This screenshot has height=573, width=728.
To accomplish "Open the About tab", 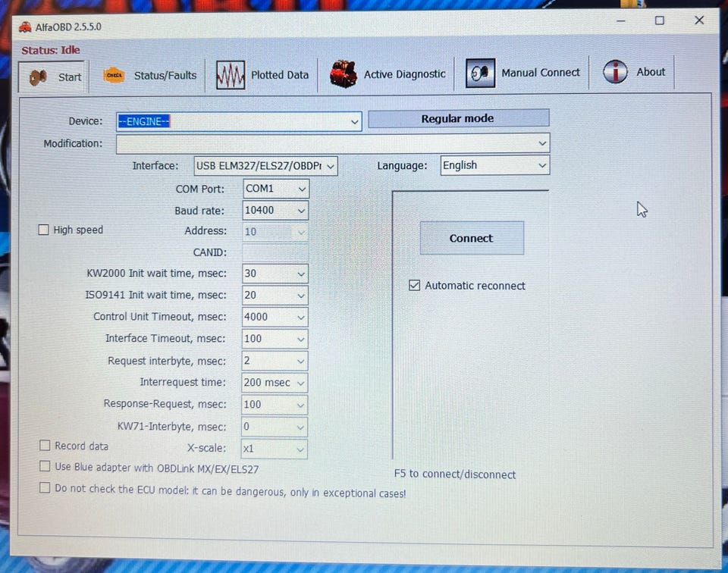I will (x=633, y=72).
